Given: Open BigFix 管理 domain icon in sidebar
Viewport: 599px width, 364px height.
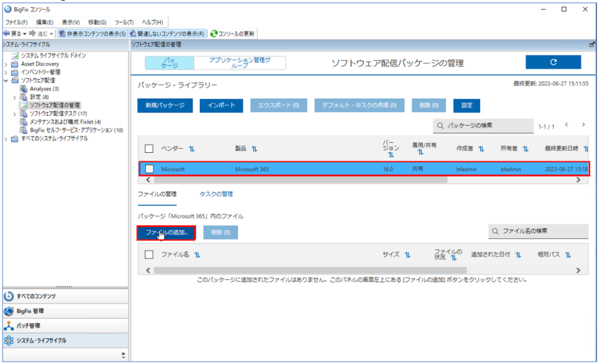Looking at the screenshot, I should point(9,311).
